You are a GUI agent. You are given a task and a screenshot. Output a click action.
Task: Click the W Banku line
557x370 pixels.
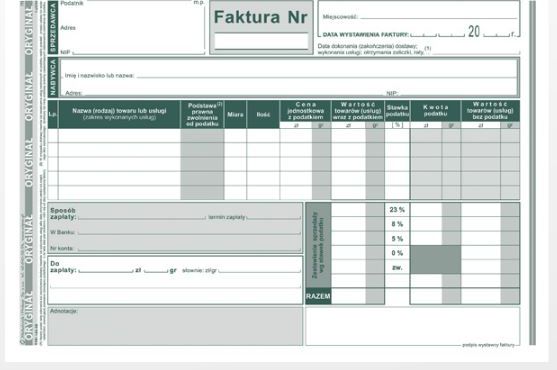[189, 232]
